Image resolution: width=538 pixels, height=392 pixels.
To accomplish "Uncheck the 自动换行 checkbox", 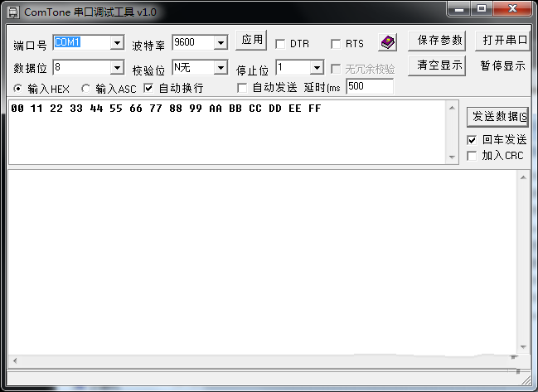I will 148,88.
